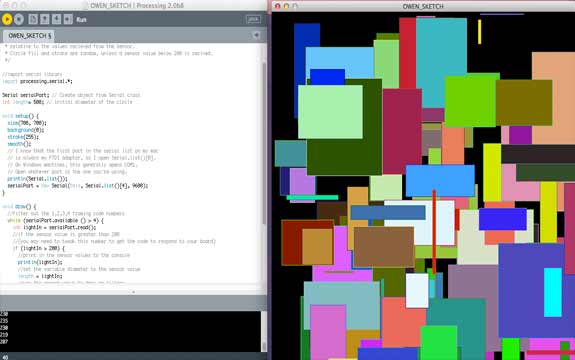Click the Export Application icon
Viewport: 575px width, 360px height.
68,19
